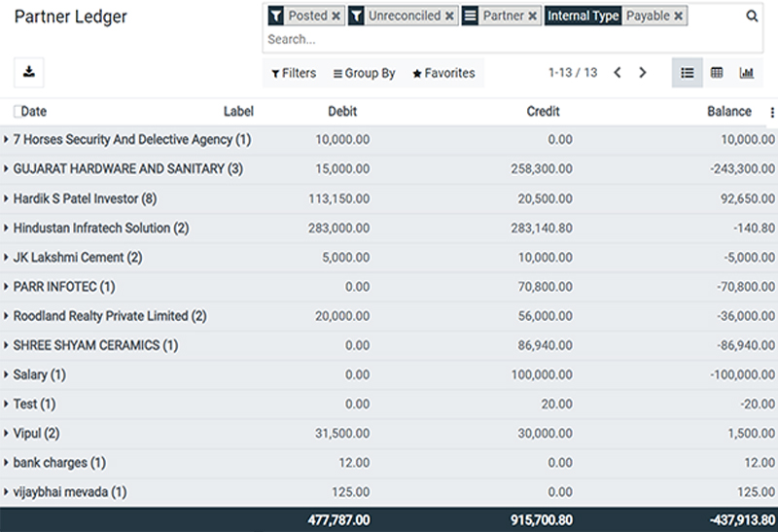Expand the GUJARAT HARDWARE AND SANITARY group

8,169
